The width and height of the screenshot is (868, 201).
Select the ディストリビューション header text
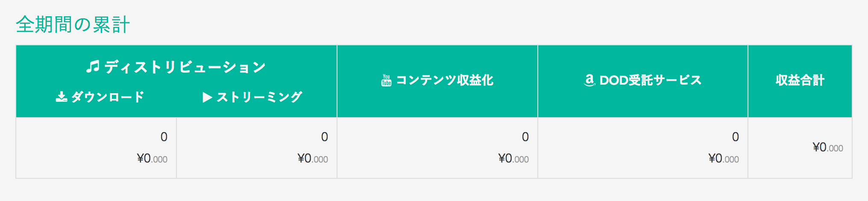(x=185, y=67)
